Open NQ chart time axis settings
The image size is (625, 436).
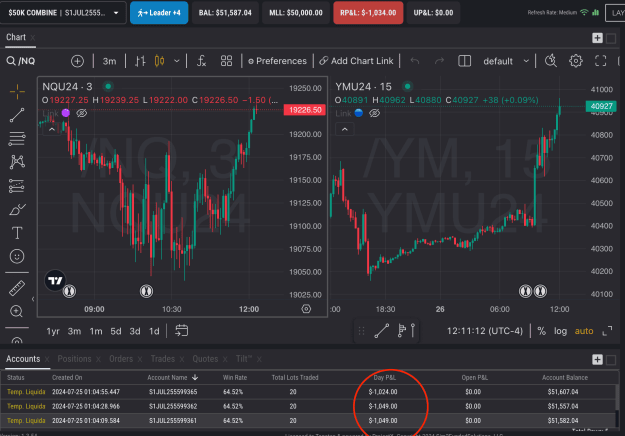point(306,309)
